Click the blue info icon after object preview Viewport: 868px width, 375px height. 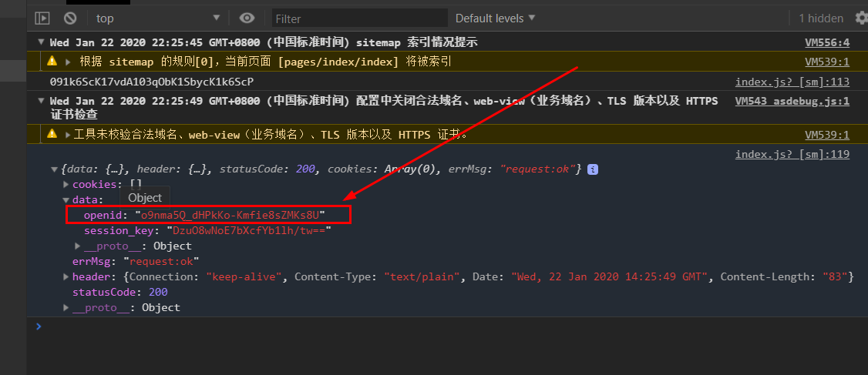(x=592, y=169)
